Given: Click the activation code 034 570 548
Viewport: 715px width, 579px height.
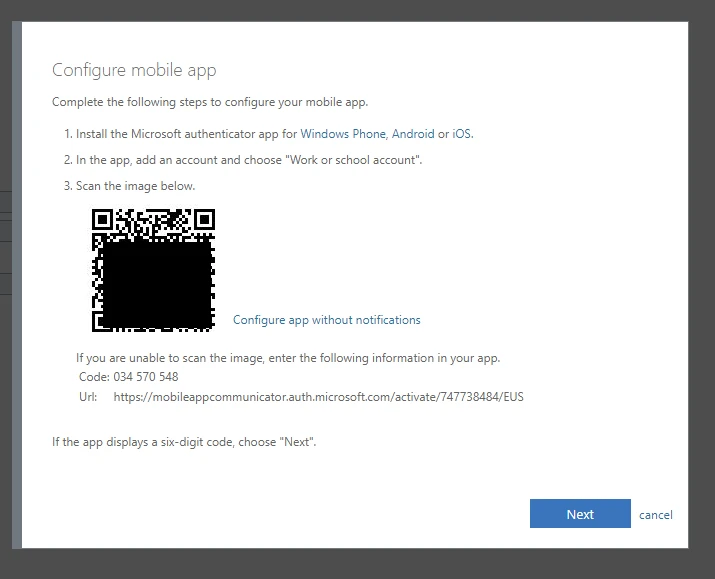Looking at the screenshot, I should pyautogui.click(x=146, y=377).
